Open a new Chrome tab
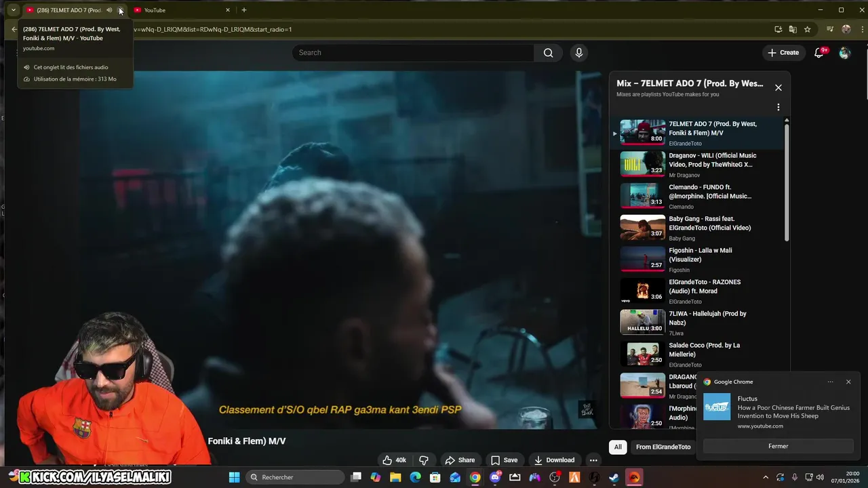This screenshot has height=488, width=868. coord(244,10)
